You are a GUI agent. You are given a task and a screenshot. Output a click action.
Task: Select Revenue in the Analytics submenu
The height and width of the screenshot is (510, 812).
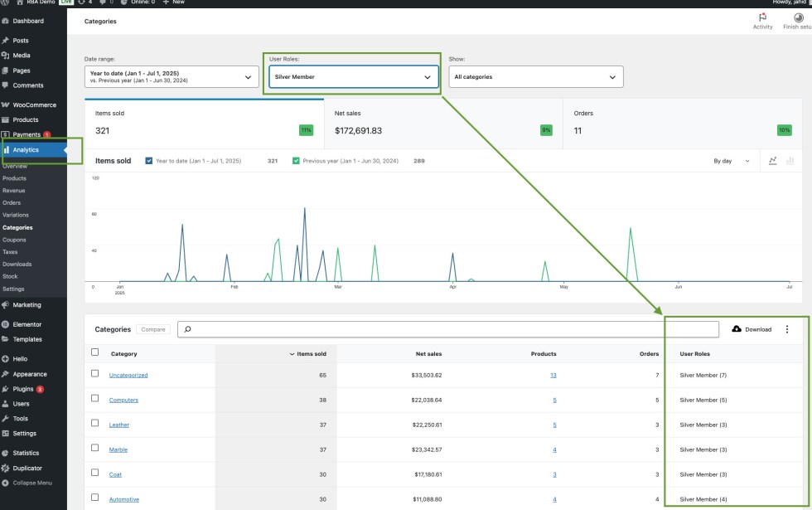click(x=14, y=191)
